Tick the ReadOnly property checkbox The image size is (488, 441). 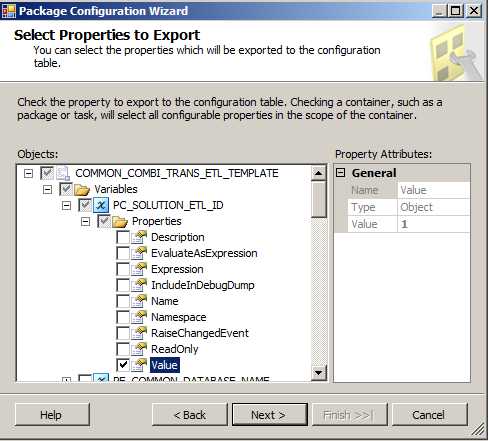[x=123, y=349]
